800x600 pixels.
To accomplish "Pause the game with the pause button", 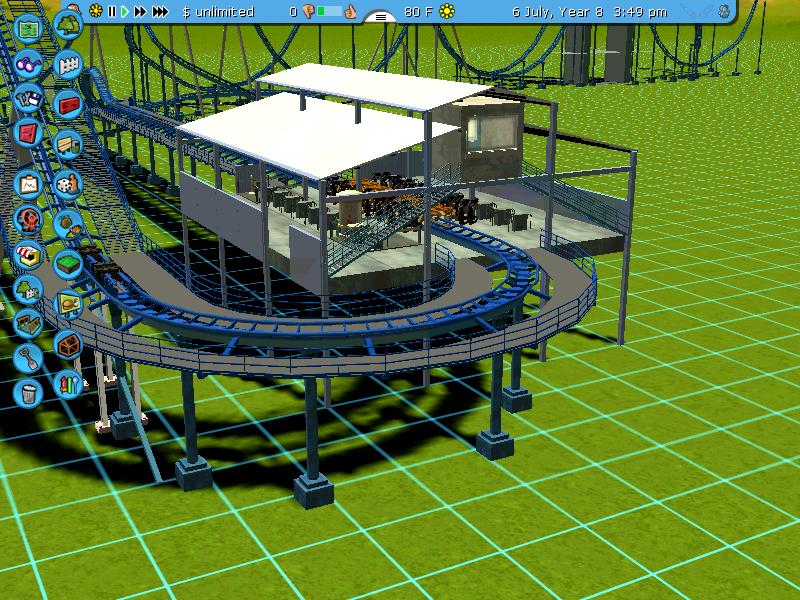I will tap(112, 12).
